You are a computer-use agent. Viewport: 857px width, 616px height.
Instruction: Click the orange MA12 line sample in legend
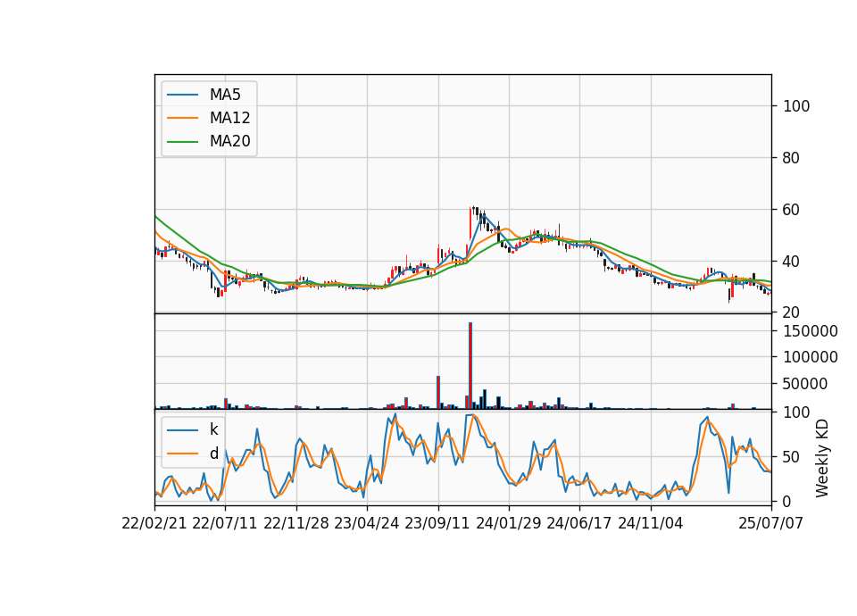(x=182, y=118)
